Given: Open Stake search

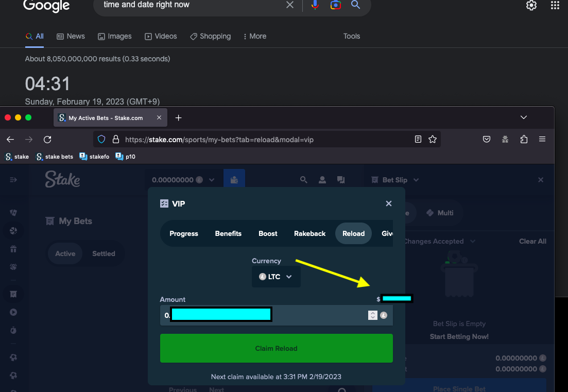Looking at the screenshot, I should (303, 180).
